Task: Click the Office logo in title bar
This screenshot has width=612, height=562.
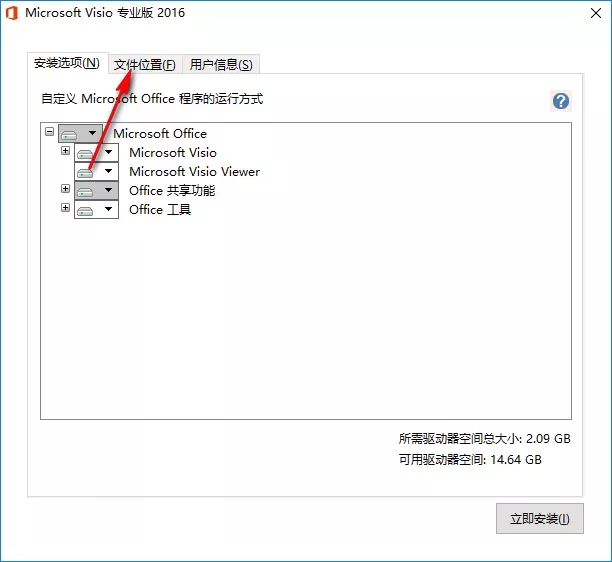Action: point(12,13)
